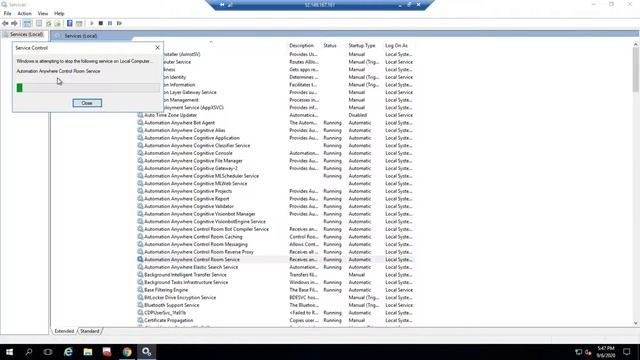This screenshot has height=360, width=640.
Task: Select Automation Anywhere Elastic Search Service
Action: [191, 267]
